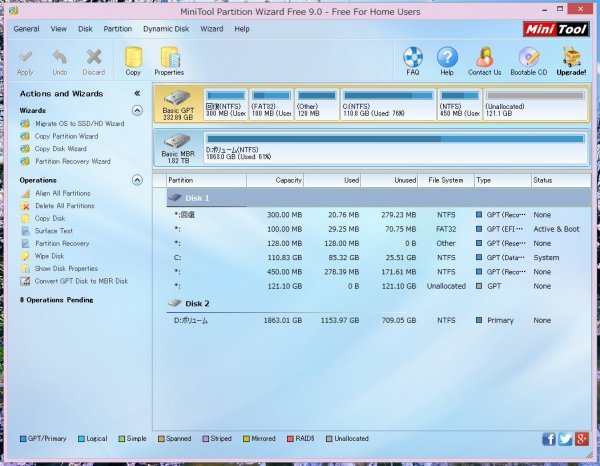
Task: Select the 300 MB NTFS partition block
Action: click(225, 104)
